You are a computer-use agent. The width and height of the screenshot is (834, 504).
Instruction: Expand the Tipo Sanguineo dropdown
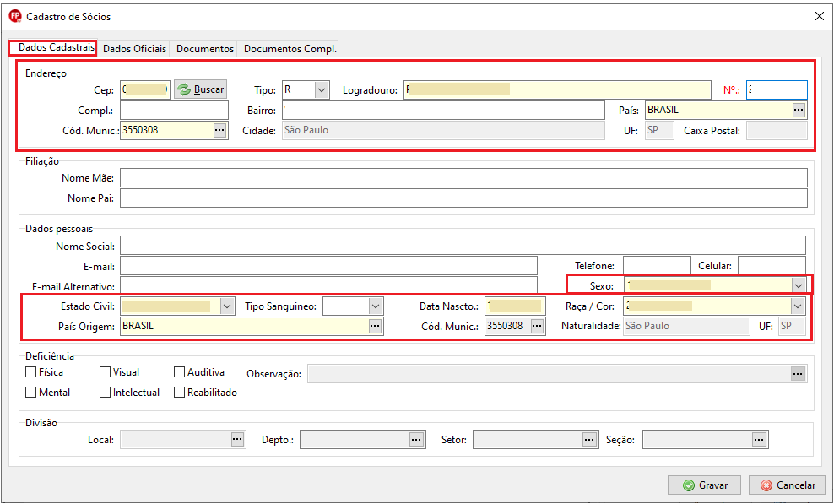coord(376,306)
